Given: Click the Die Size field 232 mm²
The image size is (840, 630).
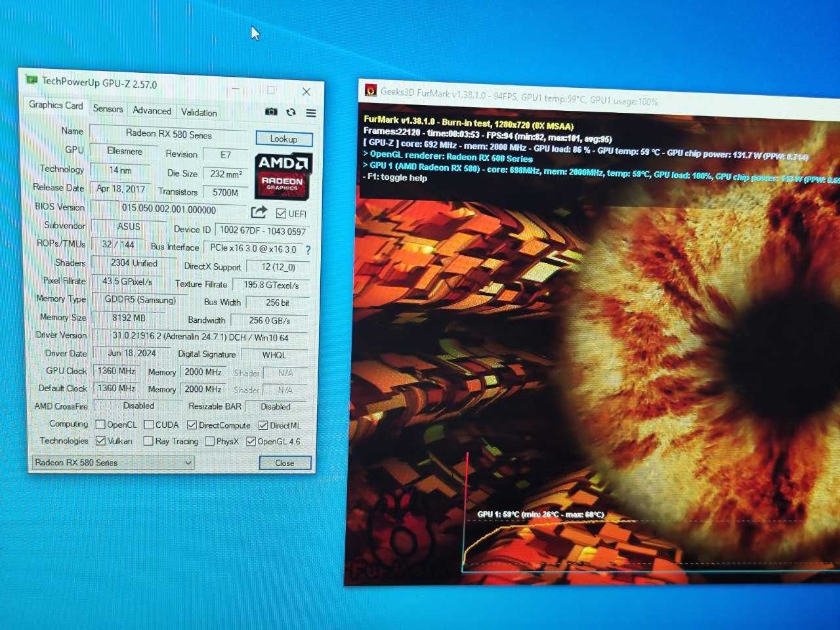Looking at the screenshot, I should [x=226, y=174].
